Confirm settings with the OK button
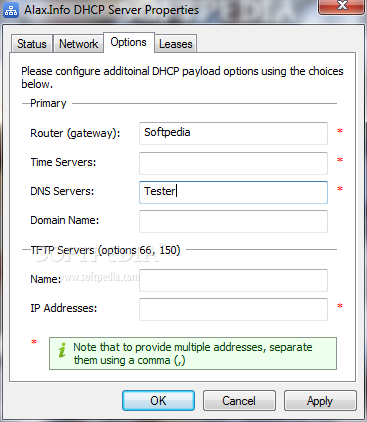Screen dimensions: 367x422 [x=158, y=400]
